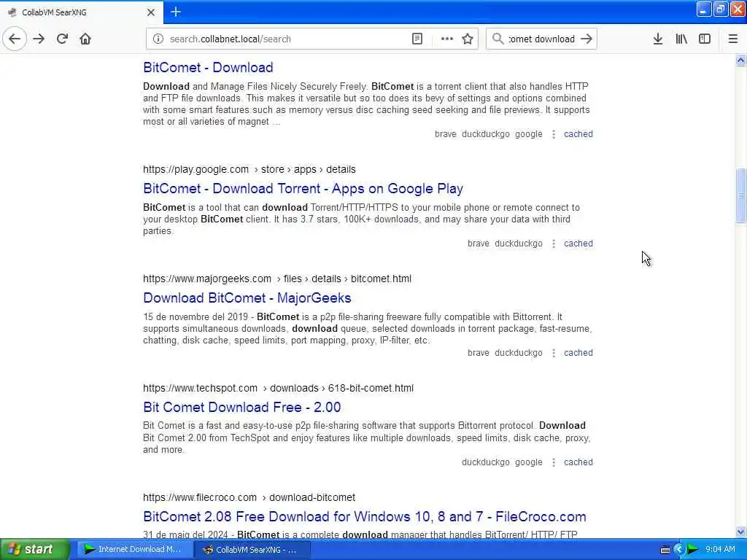Open cached copy of Google Play result
The height and width of the screenshot is (560, 747).
click(578, 244)
